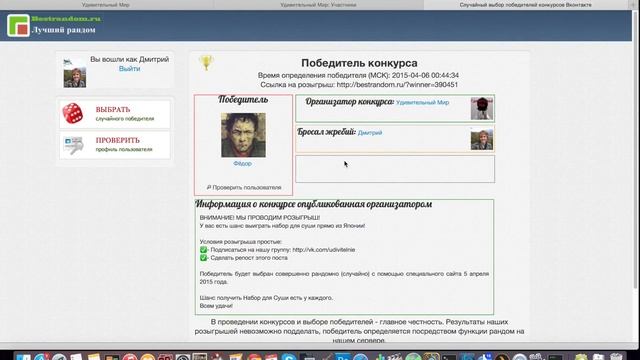Select the Случайный выбор победителей конкурсов tab
This screenshot has width=640, height=360.
[x=526, y=5]
